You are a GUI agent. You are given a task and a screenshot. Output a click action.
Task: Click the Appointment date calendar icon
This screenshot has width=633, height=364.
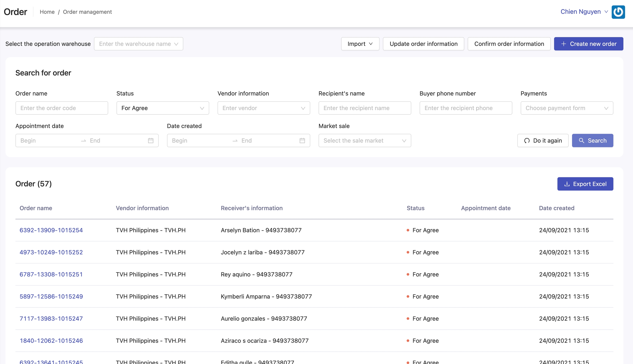tap(151, 141)
